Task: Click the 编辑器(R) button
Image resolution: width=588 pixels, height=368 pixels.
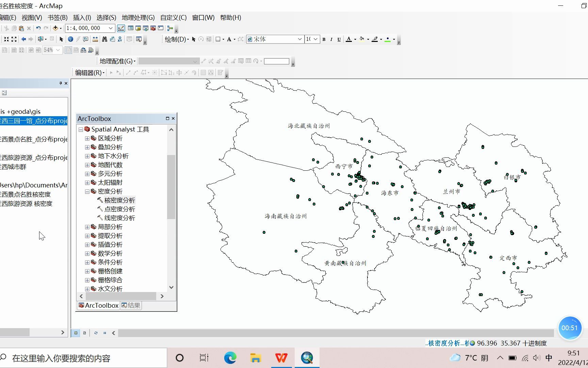Action: [88, 72]
